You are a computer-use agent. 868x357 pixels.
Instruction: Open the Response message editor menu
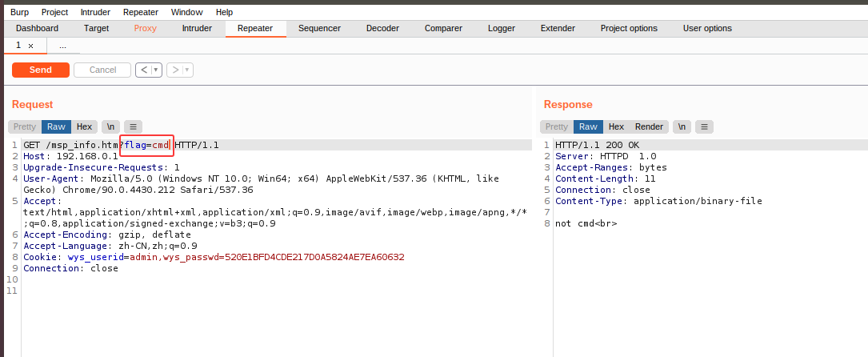coord(704,126)
